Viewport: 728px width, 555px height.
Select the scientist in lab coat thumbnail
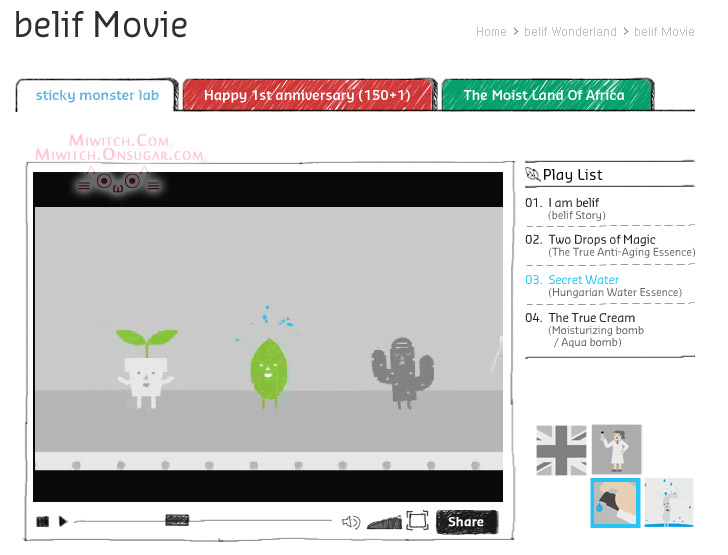point(617,449)
